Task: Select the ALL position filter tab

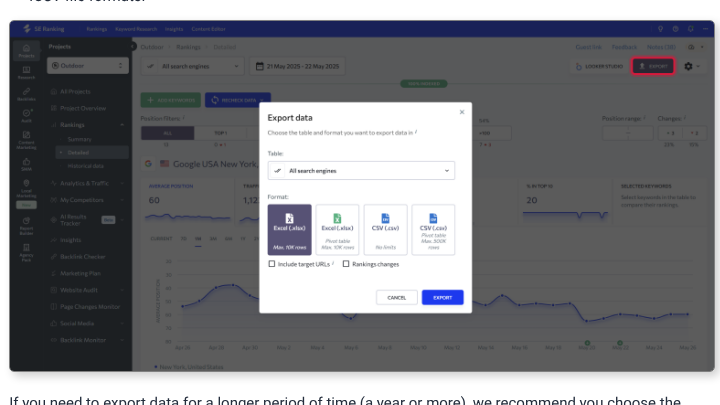Action: pyautogui.click(x=168, y=133)
